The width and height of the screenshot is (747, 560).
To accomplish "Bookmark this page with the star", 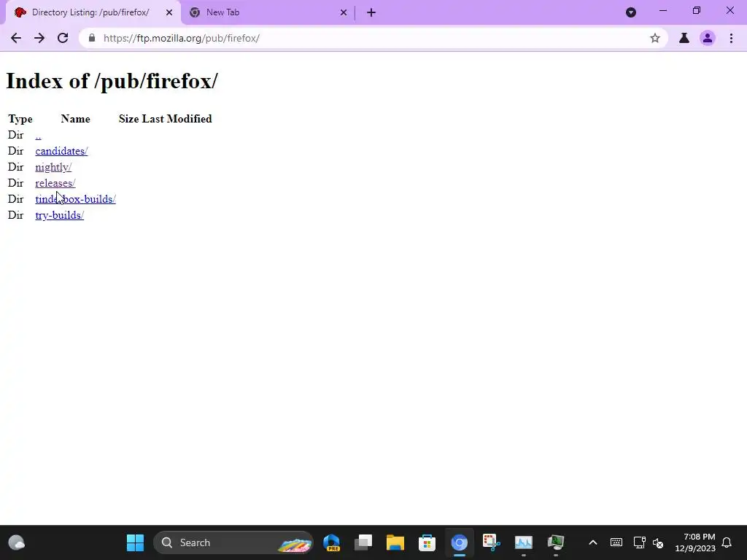I will click(655, 38).
